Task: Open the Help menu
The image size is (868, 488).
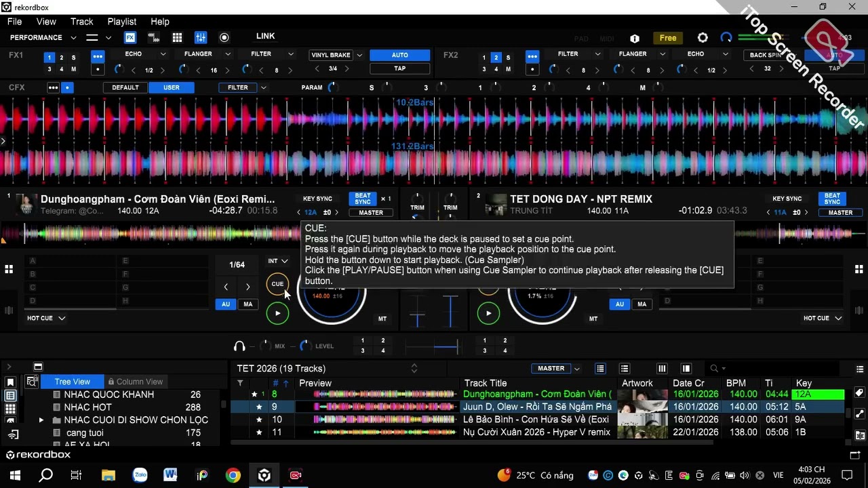Action: tap(160, 22)
